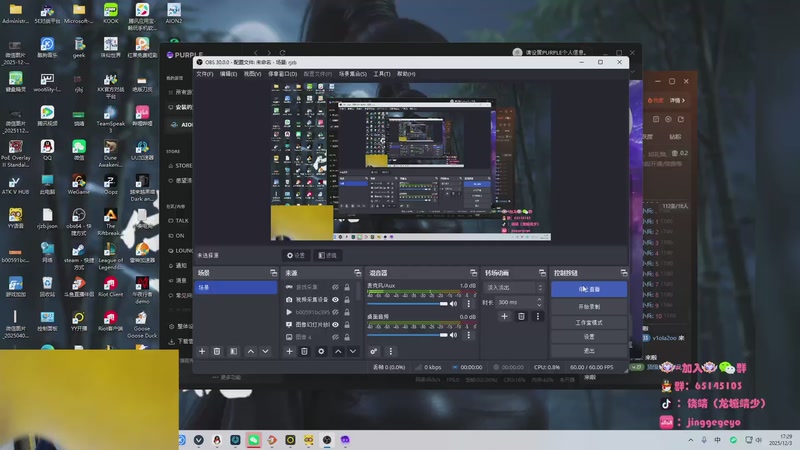
Task: Toggle lock on b00591bc395 source
Action: tap(347, 312)
